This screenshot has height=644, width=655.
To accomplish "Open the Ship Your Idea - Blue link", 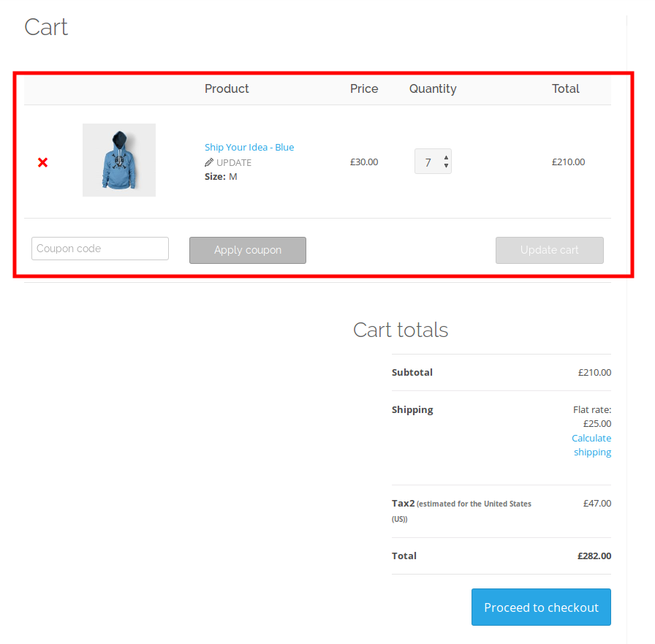I will click(x=249, y=147).
